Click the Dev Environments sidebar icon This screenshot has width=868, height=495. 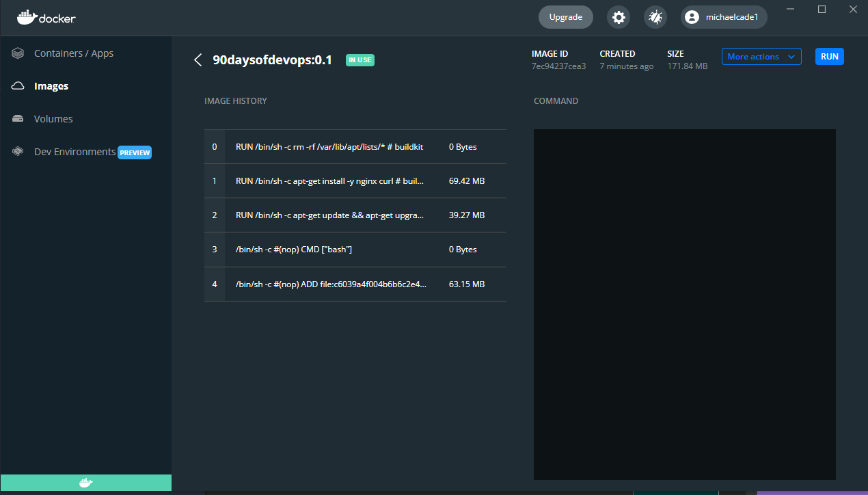pyautogui.click(x=18, y=152)
